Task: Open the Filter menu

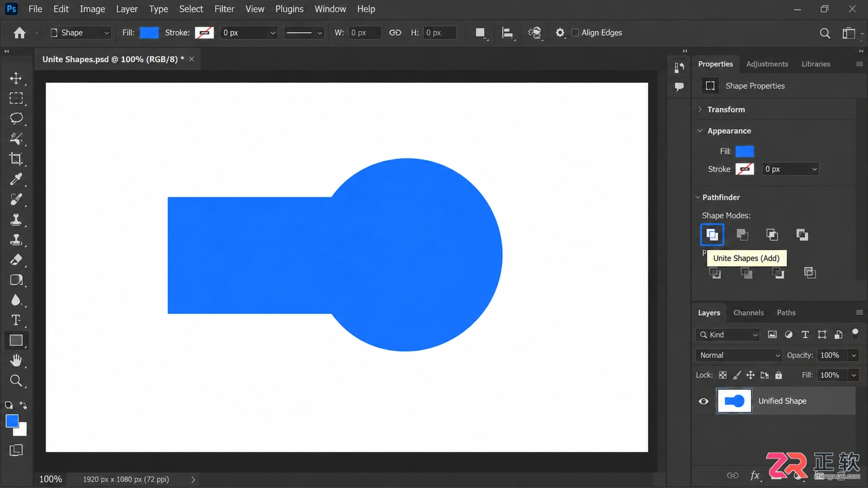Action: 224,9
